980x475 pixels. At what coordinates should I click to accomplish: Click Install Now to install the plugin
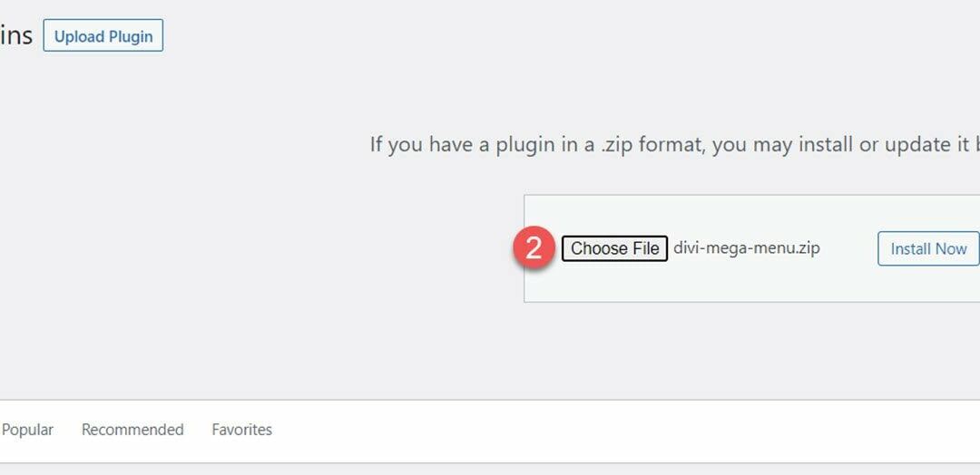coord(927,248)
